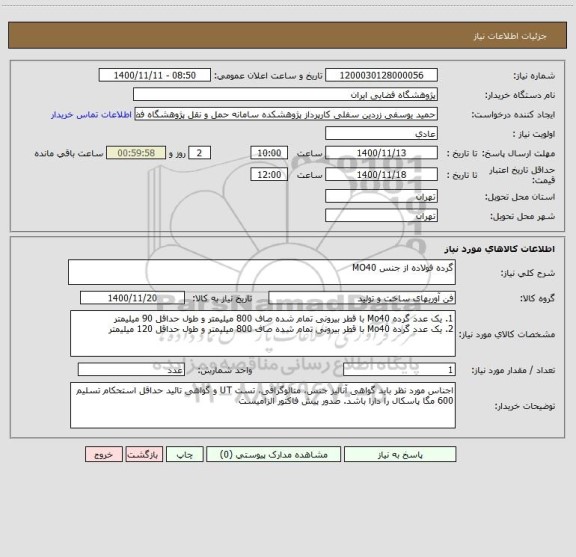Click the label توضیحات خریدار
The height and width of the screenshot is (557, 576).
525,406
